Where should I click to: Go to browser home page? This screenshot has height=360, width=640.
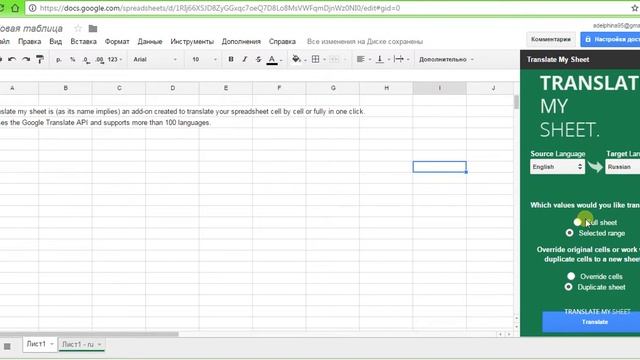(15, 8)
